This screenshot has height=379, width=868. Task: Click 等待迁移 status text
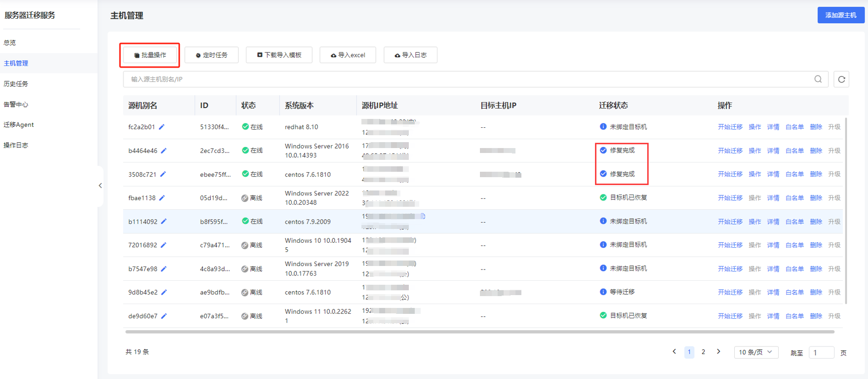click(622, 292)
